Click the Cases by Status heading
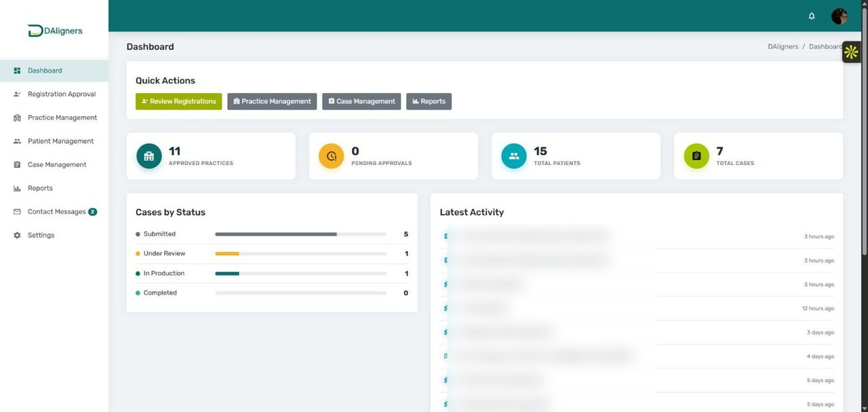 coord(170,212)
